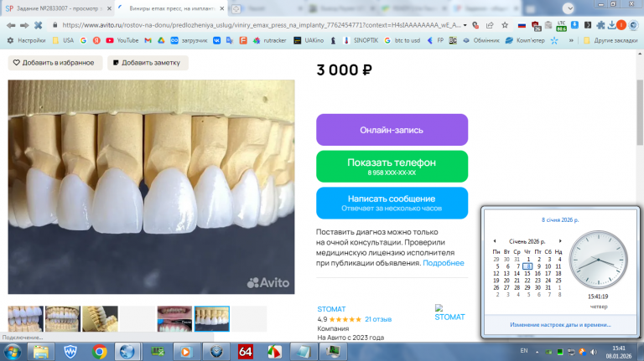Click Показать телефон button

point(392,166)
